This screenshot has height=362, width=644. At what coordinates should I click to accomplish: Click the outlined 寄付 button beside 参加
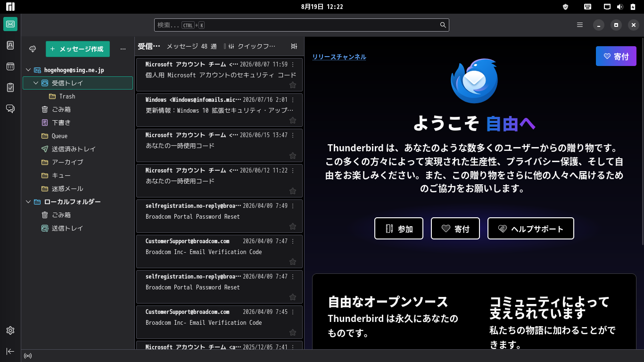tap(455, 229)
